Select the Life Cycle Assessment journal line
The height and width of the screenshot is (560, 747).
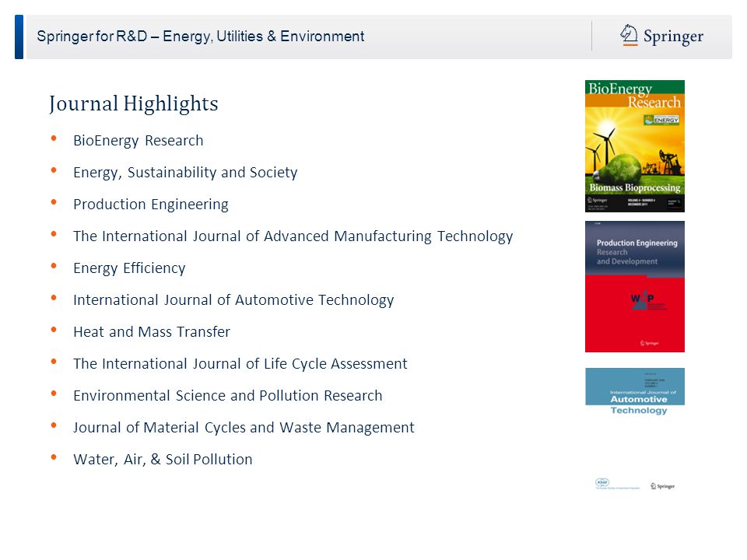240,364
